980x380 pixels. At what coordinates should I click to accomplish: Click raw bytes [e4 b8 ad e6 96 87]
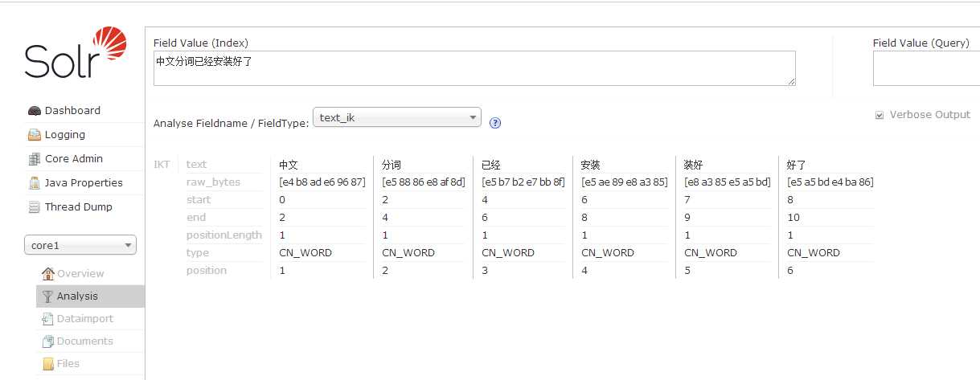322,182
